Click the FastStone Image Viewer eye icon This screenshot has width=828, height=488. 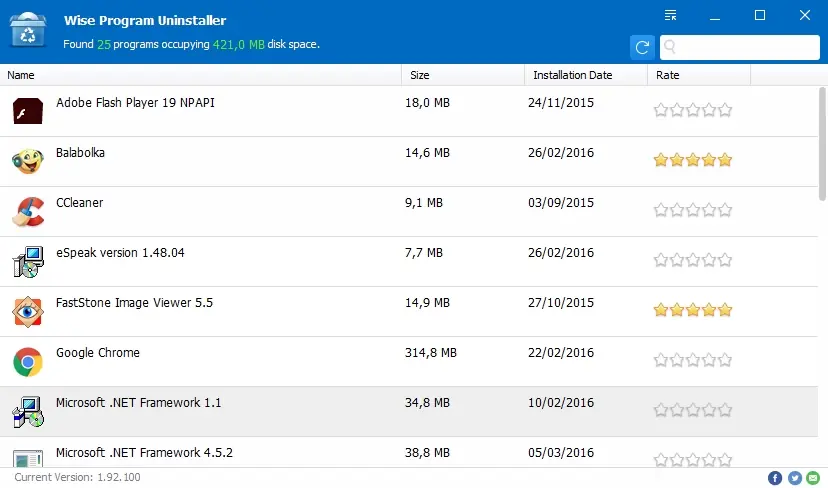(x=28, y=312)
